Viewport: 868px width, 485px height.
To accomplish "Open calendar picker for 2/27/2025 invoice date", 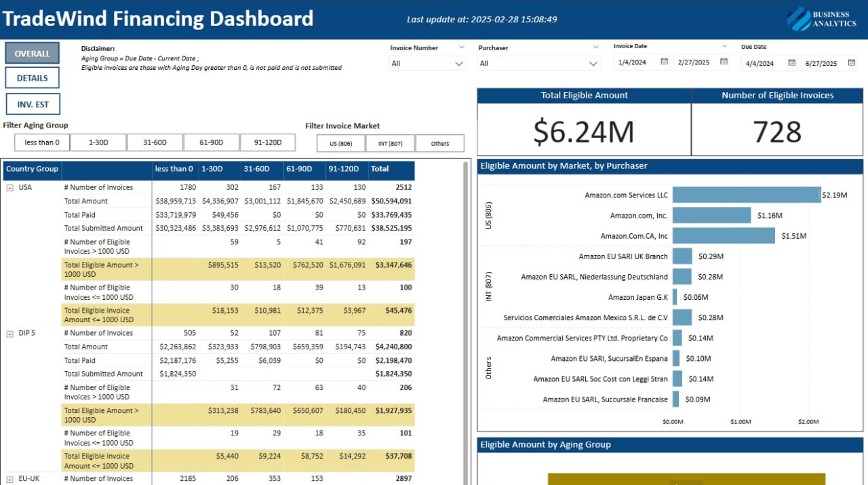I will (x=724, y=62).
